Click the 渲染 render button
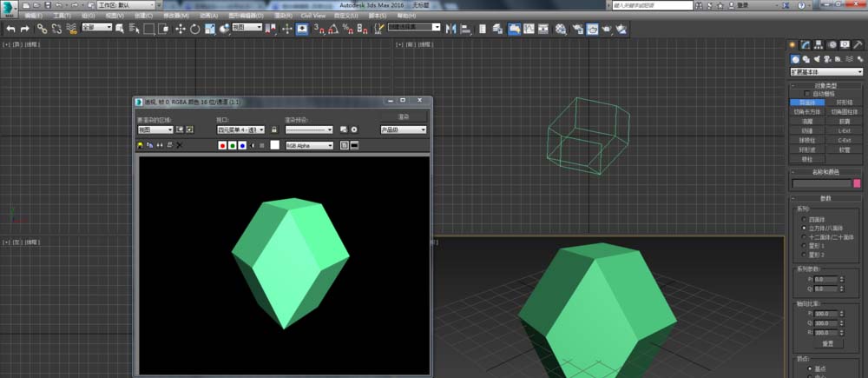The image size is (868, 378). tap(404, 116)
